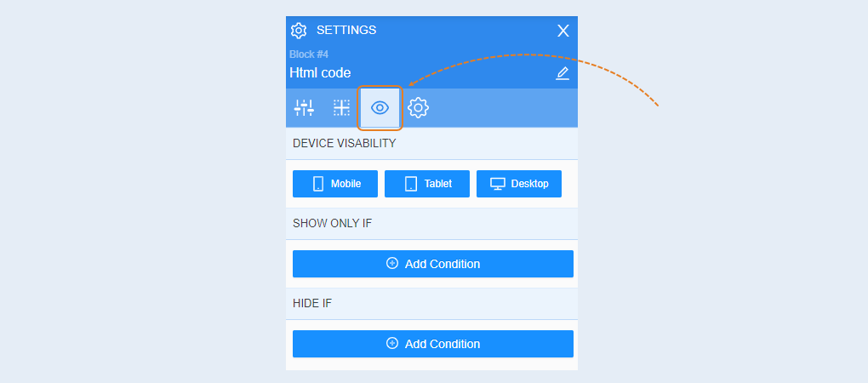Select the eye visibility tab

coord(380,107)
